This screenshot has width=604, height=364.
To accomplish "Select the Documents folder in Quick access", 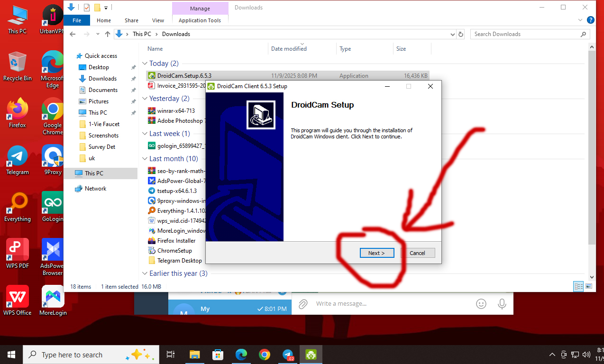I will (103, 90).
